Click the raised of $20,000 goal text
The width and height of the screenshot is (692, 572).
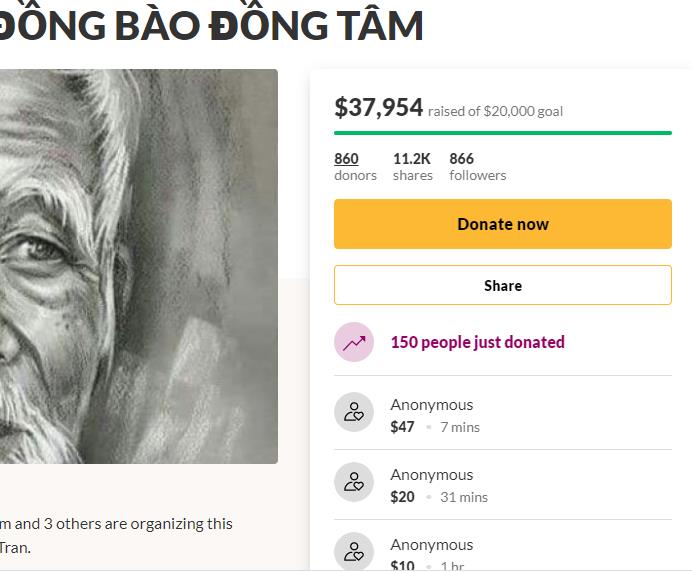tap(495, 111)
